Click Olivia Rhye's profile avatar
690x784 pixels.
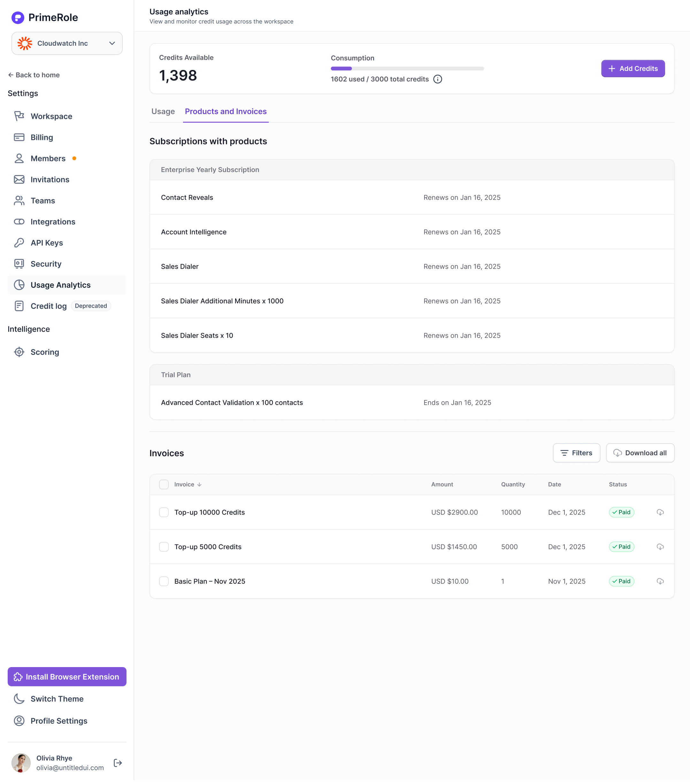[x=21, y=763]
